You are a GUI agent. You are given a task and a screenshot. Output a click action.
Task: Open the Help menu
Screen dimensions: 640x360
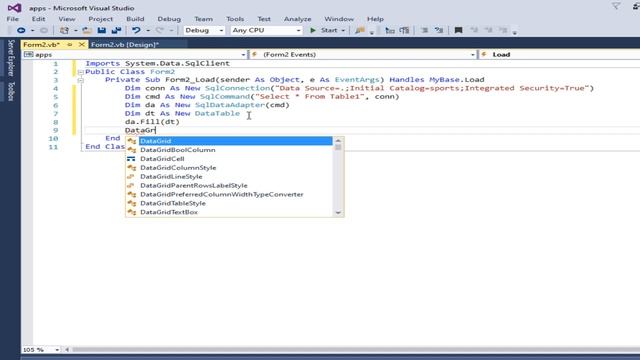click(x=375, y=19)
